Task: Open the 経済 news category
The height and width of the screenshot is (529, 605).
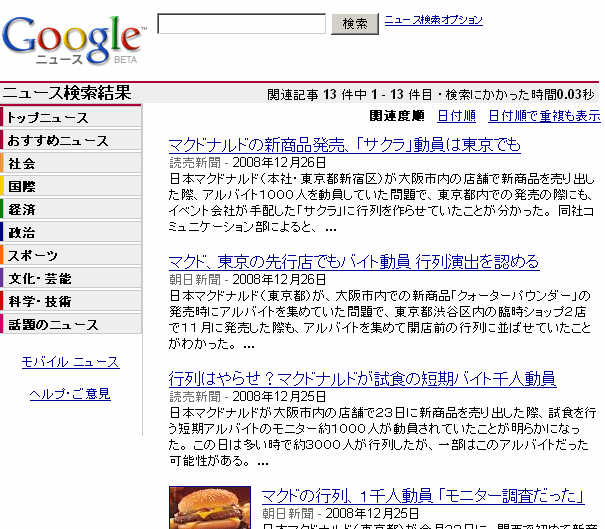Action: click(x=71, y=209)
